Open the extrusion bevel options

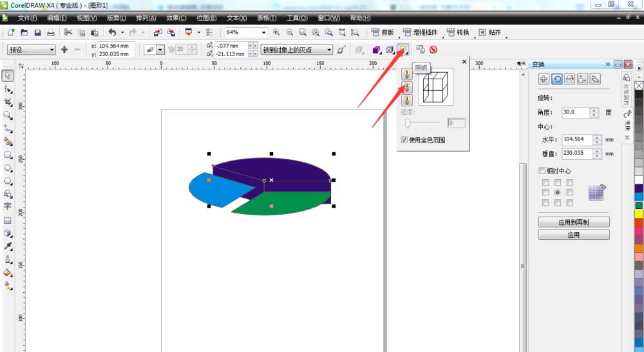(x=390, y=50)
